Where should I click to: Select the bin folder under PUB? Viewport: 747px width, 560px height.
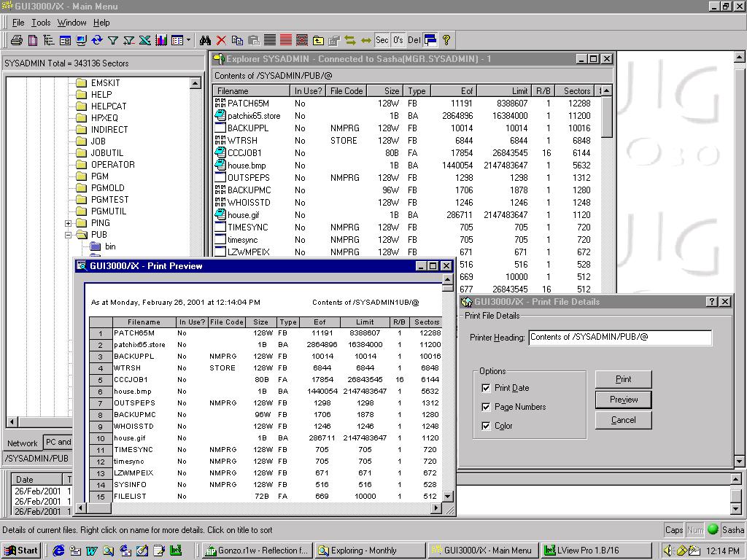pos(110,246)
